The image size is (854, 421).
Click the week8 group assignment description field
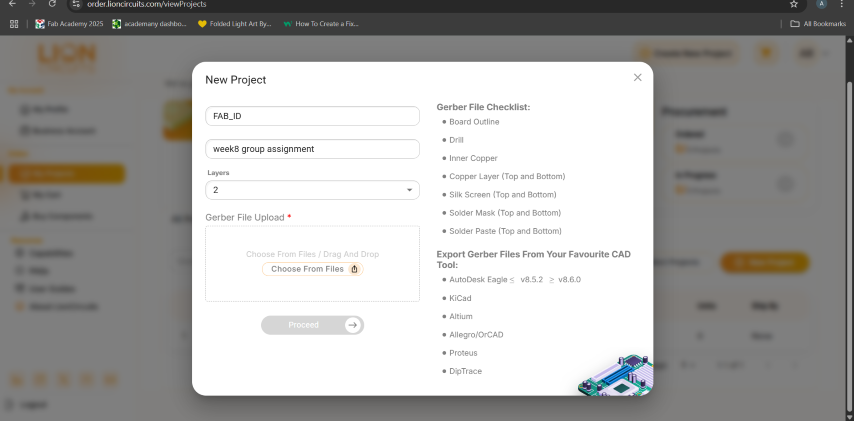[x=312, y=149]
